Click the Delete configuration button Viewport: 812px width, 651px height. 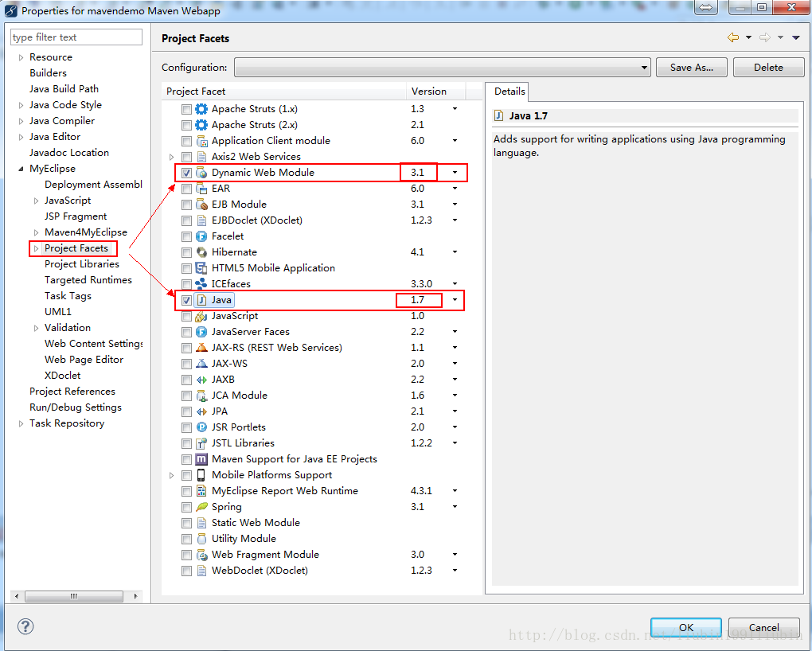768,68
